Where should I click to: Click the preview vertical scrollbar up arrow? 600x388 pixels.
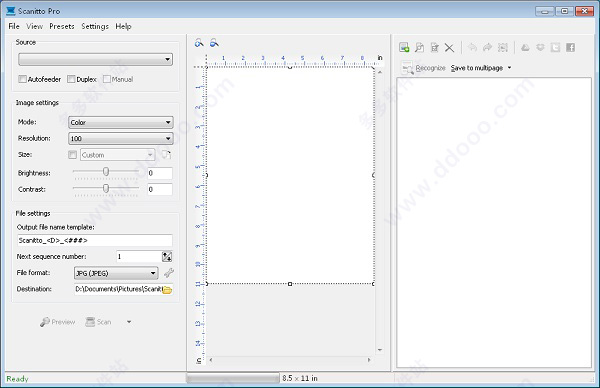click(380, 72)
